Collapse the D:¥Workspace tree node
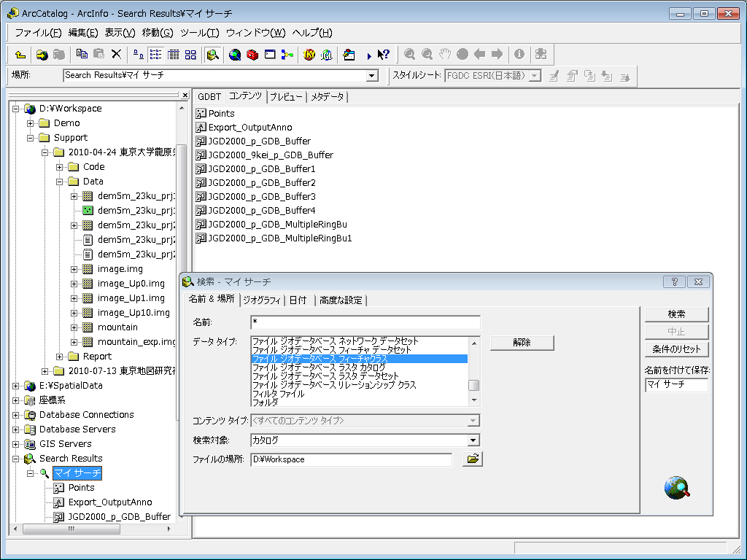Viewport: 747px width, 560px height. click(16, 109)
